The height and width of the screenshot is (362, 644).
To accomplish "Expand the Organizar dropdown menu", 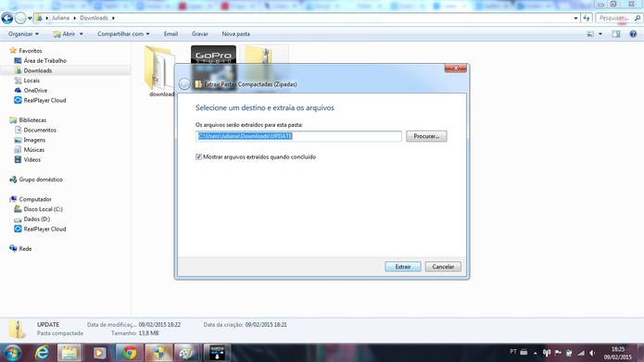I will [x=23, y=34].
